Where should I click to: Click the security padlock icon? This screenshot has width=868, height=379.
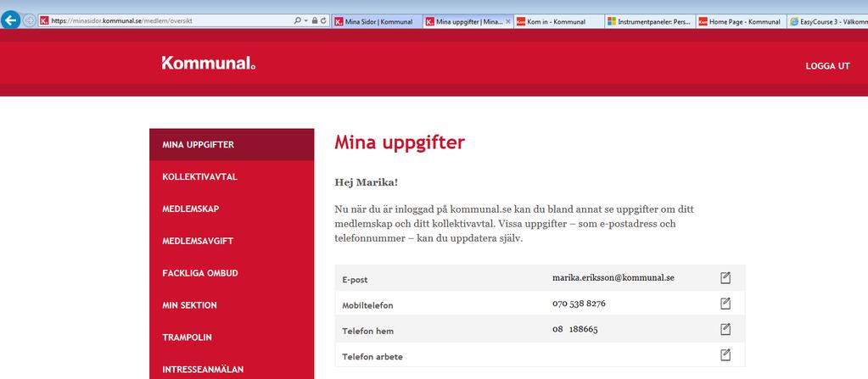point(315,21)
